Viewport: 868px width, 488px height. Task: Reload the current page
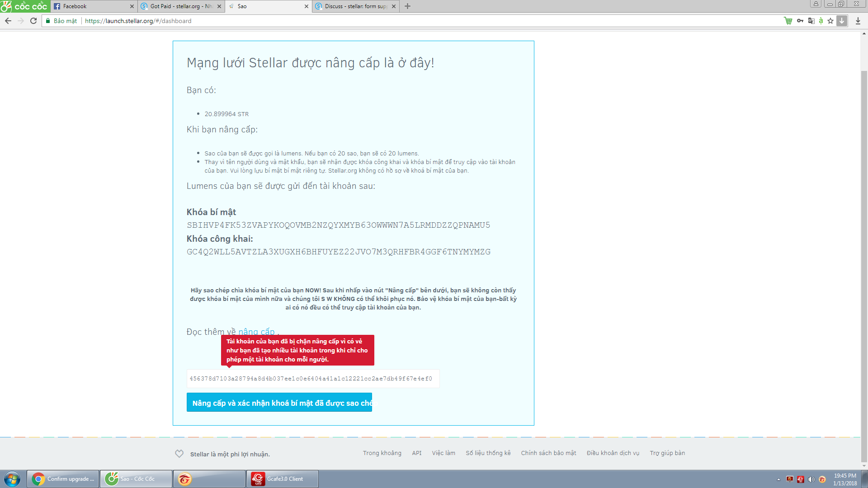coord(33,21)
